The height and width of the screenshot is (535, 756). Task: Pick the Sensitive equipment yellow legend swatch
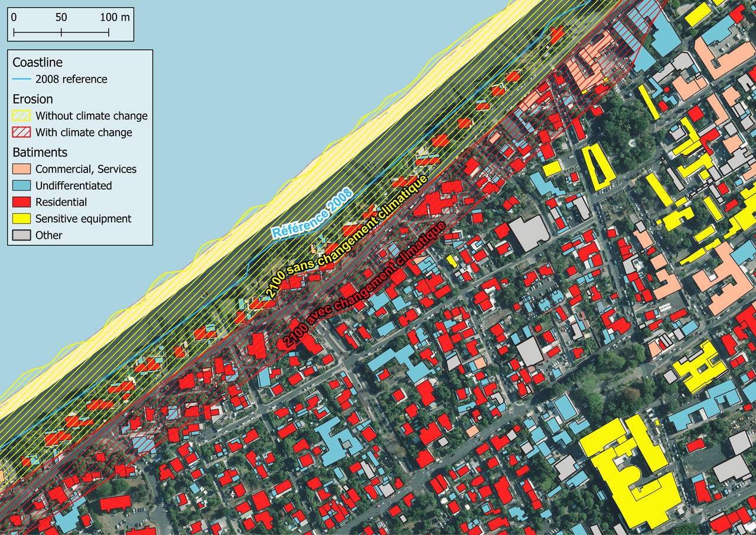tap(22, 219)
